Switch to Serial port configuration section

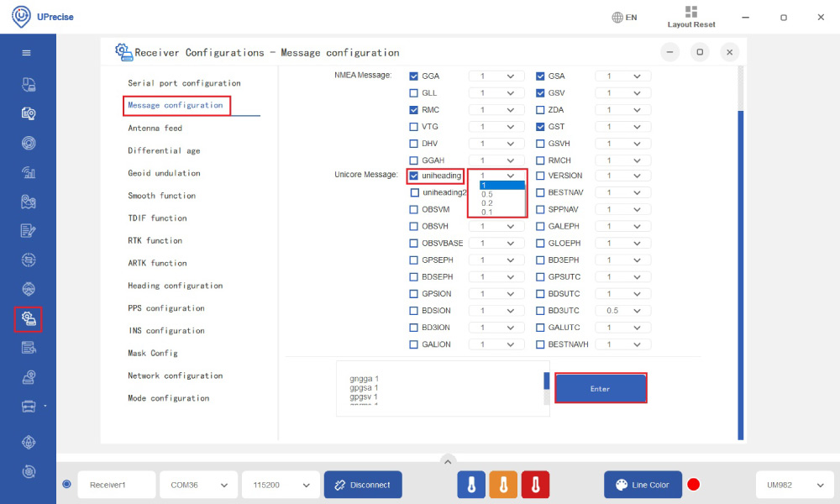(184, 83)
